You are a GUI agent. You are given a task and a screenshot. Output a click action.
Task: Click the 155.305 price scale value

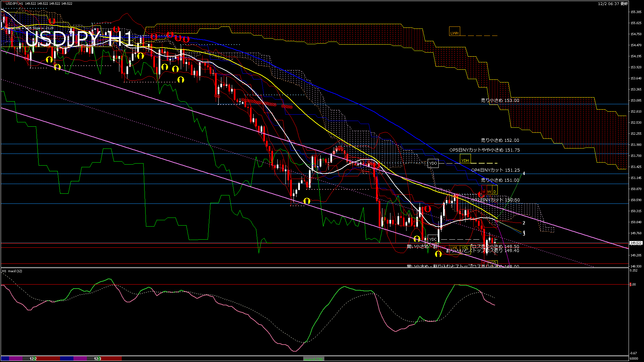636,12
